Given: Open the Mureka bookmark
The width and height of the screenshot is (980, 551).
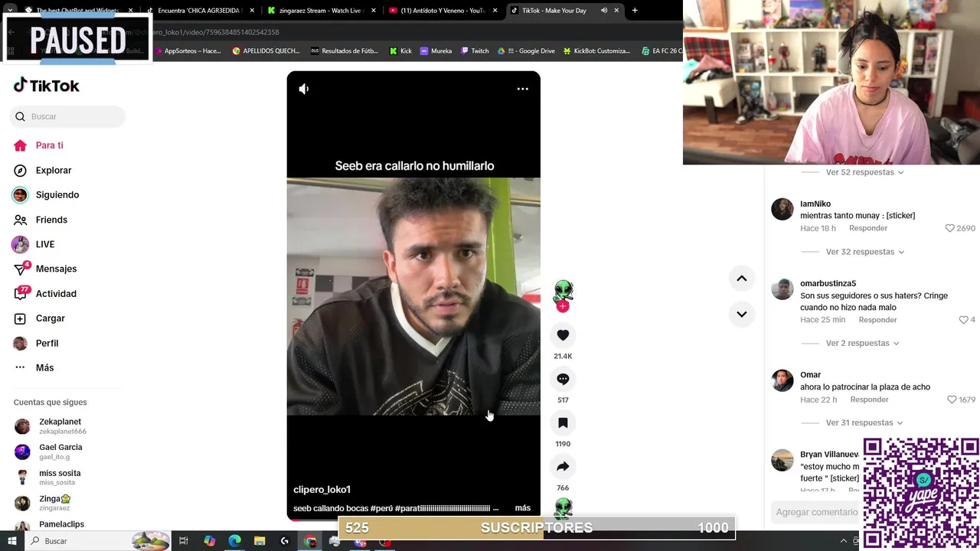Looking at the screenshot, I should click(436, 51).
